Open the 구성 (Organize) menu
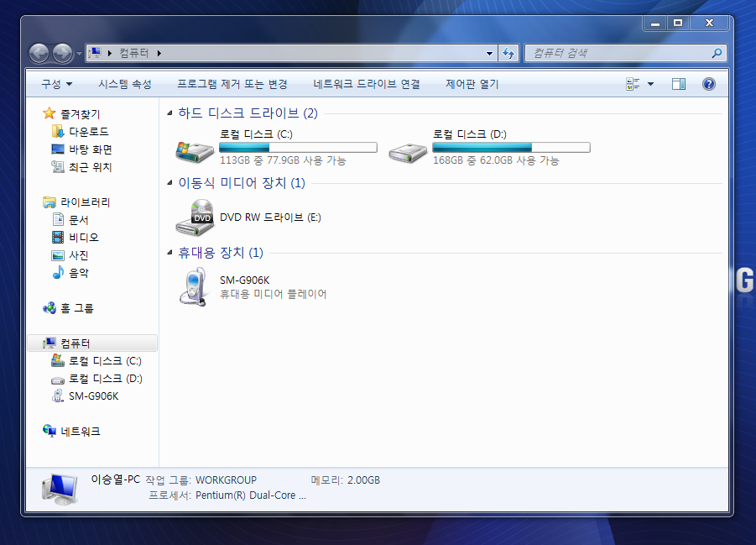Screen dimensions: 756x545 click(56, 84)
